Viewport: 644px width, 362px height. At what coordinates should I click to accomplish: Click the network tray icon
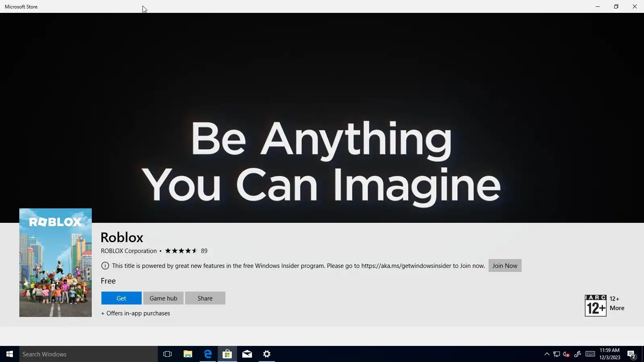[x=557, y=354]
